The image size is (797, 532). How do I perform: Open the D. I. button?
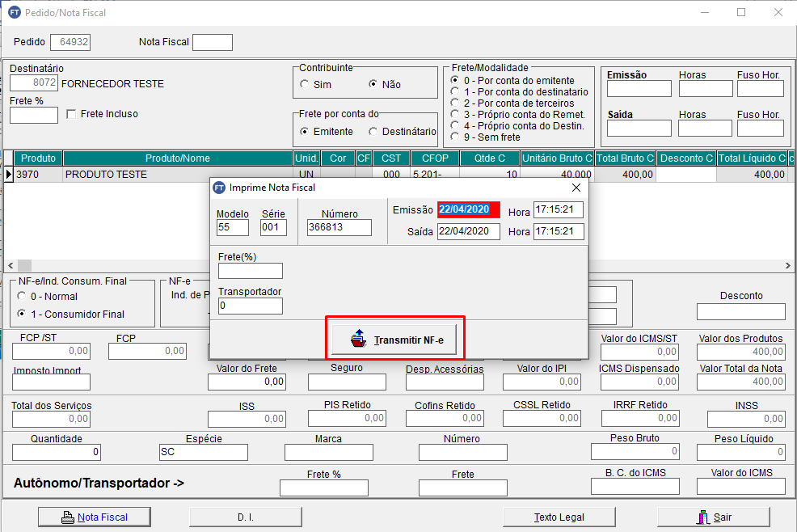(246, 517)
